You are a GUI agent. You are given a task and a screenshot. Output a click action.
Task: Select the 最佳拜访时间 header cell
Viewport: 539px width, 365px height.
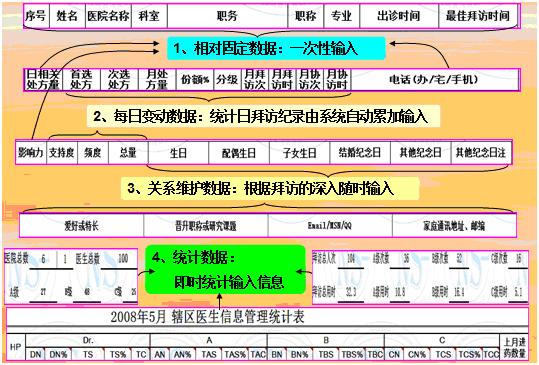pyautogui.click(x=478, y=16)
